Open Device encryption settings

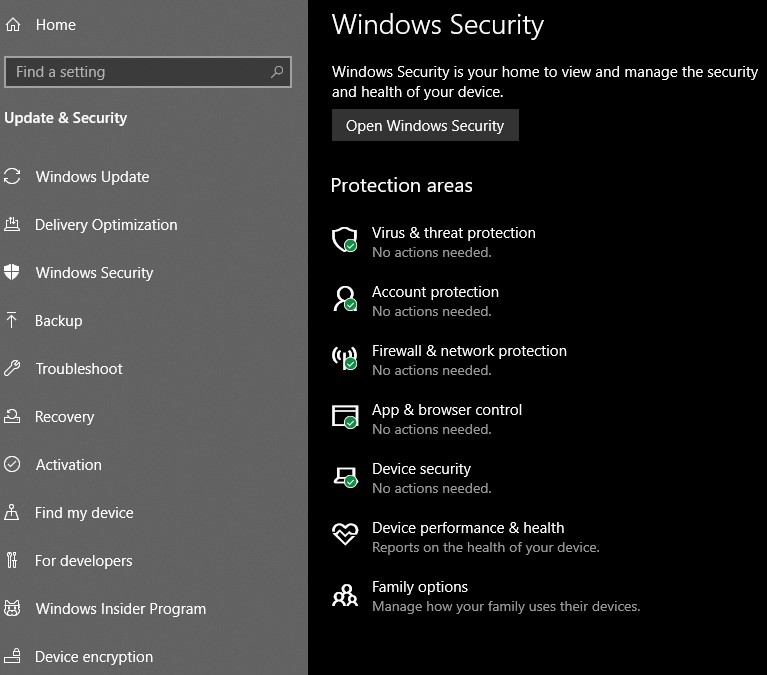pos(93,656)
